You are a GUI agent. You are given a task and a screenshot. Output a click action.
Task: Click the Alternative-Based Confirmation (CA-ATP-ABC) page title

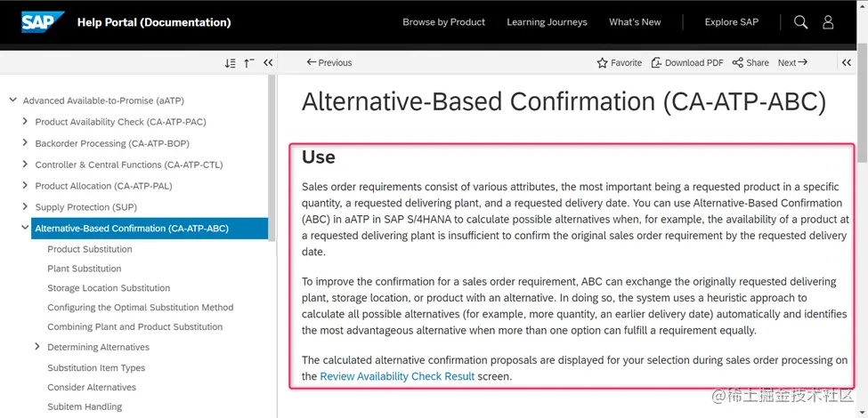564,102
